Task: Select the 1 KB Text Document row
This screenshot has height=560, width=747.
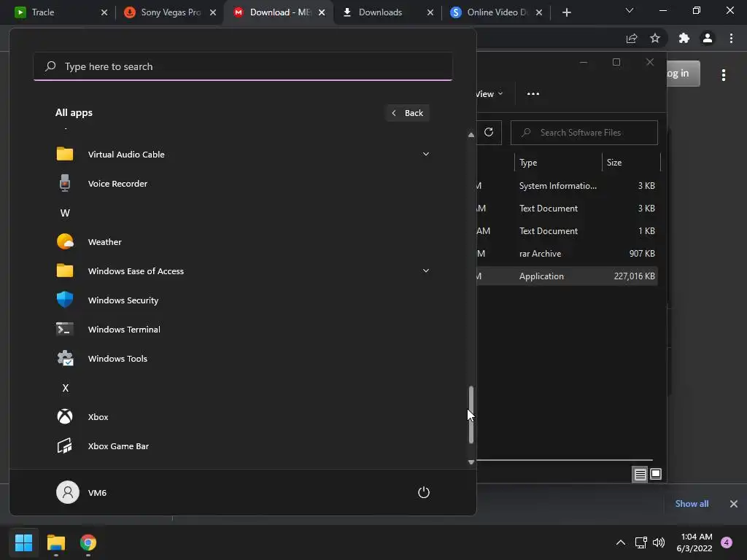Action: tap(568, 231)
